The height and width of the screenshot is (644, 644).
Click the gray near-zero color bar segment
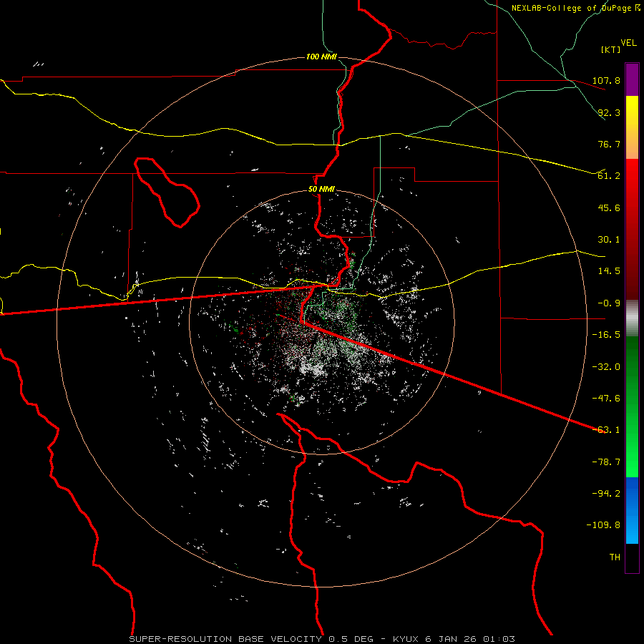(632, 318)
